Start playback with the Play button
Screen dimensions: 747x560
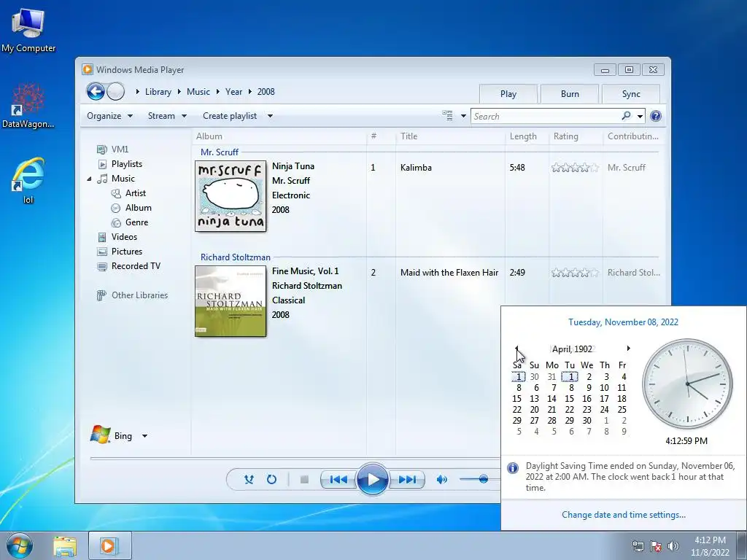373,479
